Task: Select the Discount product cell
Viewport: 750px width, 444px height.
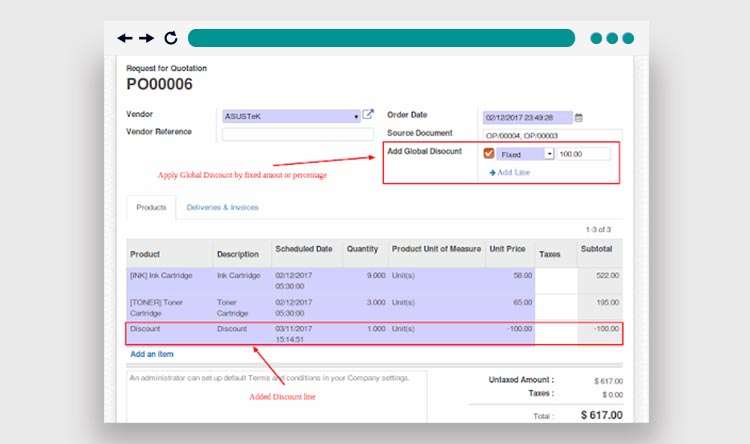Action: pos(170,333)
